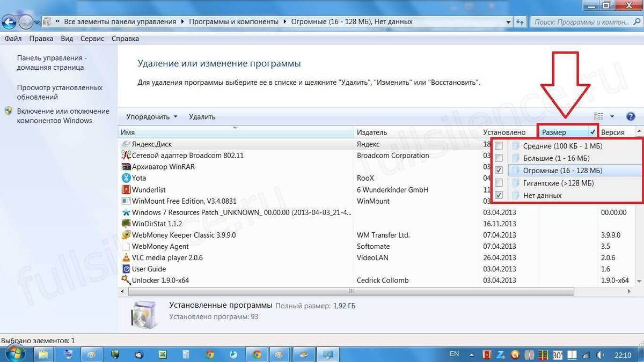Select the Broadcom 802.11 adapter icon
Screen dimensions: 644x362
coord(126,156)
